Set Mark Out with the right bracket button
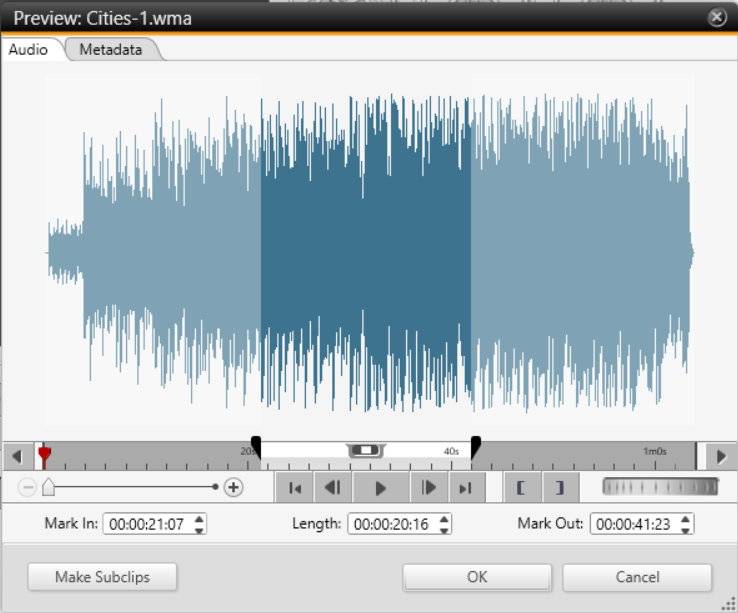 click(x=560, y=488)
